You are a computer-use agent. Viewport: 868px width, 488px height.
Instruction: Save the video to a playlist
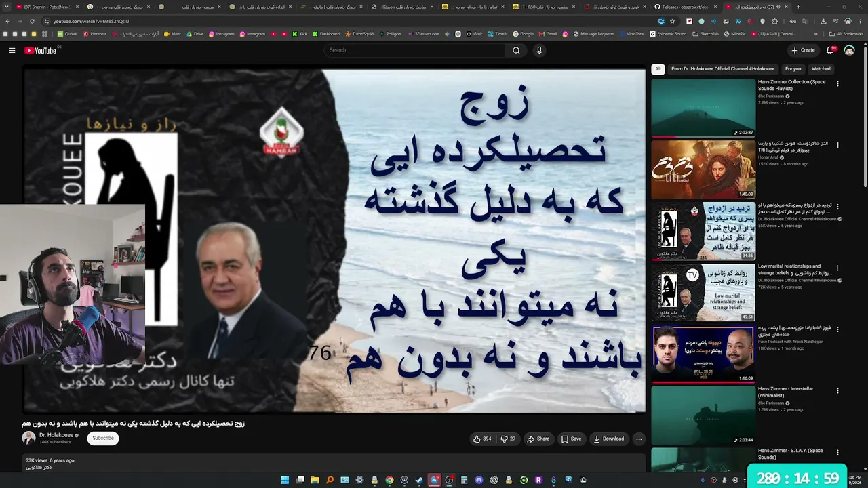(571, 439)
